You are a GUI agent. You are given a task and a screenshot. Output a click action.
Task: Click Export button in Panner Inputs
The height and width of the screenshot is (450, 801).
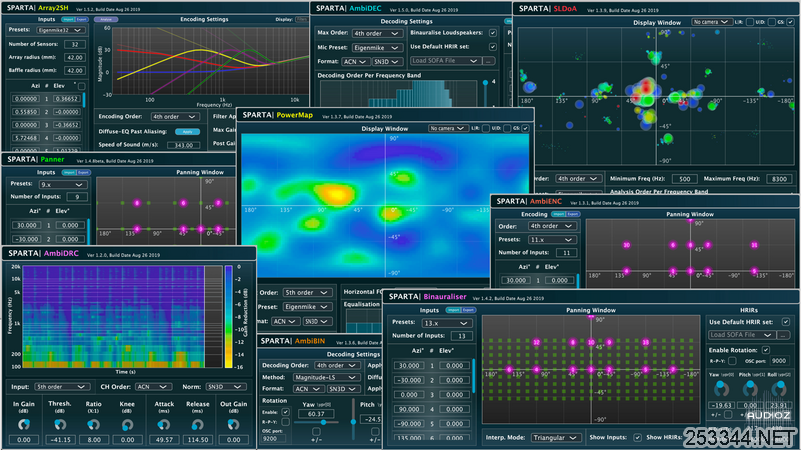[84, 173]
